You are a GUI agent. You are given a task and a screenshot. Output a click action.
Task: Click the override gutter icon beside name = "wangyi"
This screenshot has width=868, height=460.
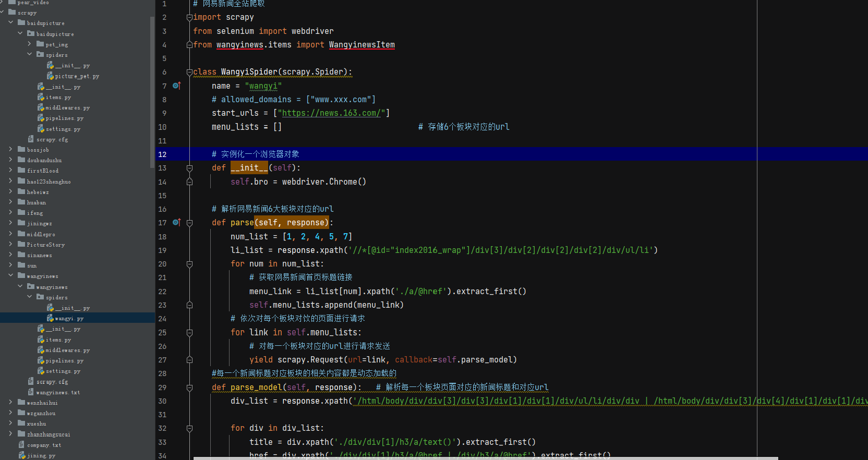tap(176, 86)
